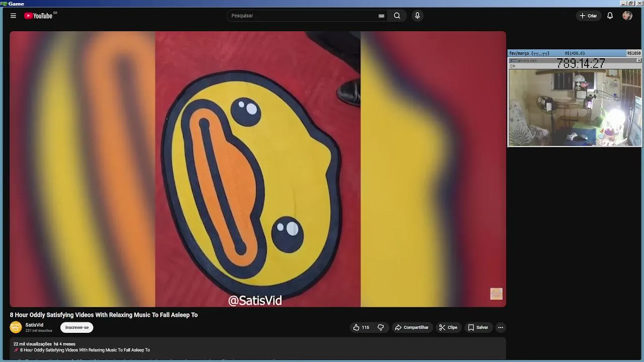
Task: Start voice search with the microphone
Action: pyautogui.click(x=417, y=16)
